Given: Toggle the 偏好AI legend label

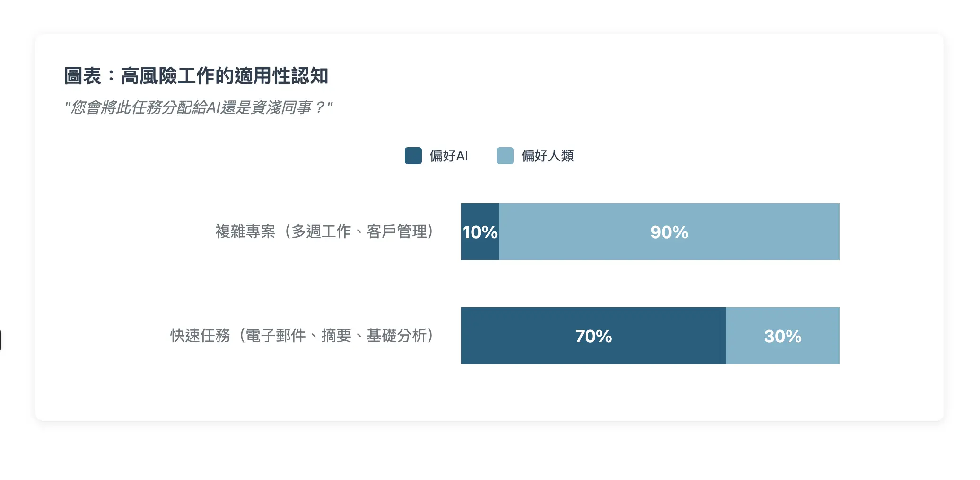Looking at the screenshot, I should point(448,156).
